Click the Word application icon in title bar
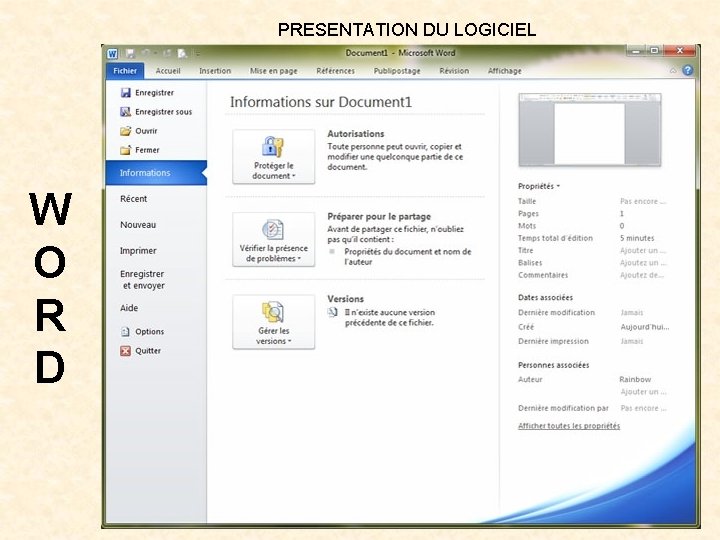 [x=112, y=54]
